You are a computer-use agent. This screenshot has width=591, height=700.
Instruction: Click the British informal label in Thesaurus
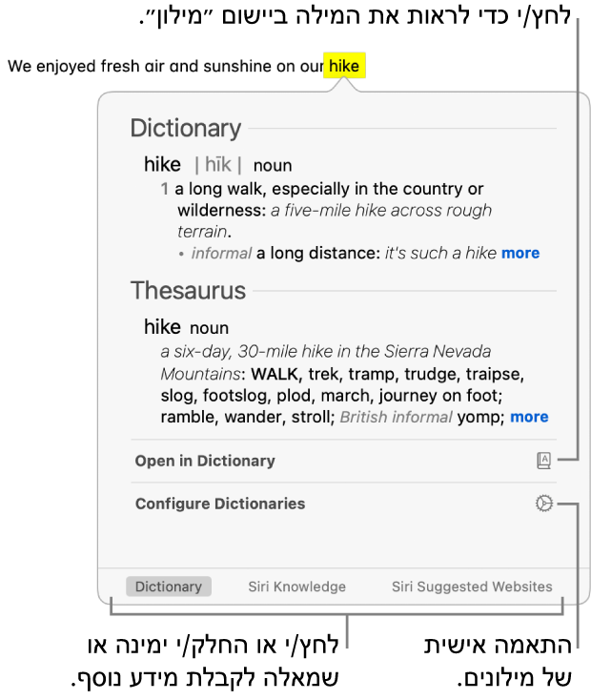point(396,417)
